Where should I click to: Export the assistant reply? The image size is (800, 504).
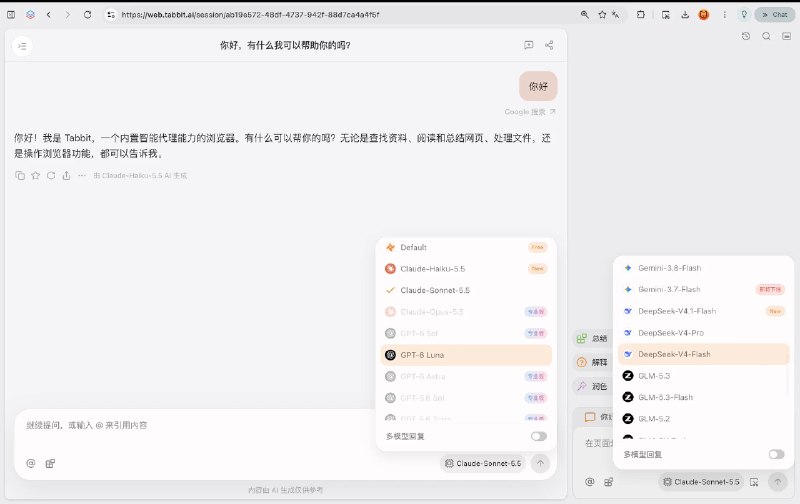click(66, 175)
